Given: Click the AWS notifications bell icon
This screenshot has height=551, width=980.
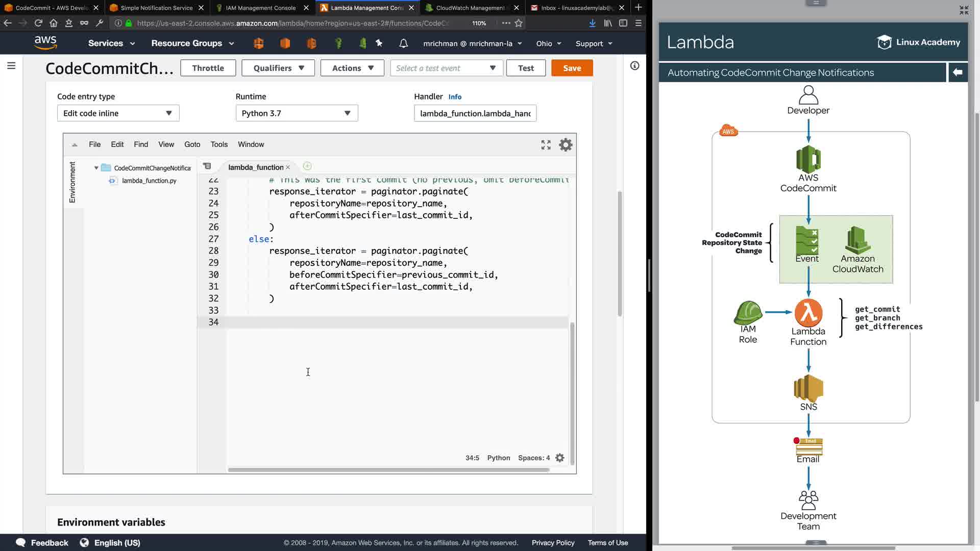Looking at the screenshot, I should 403,43.
